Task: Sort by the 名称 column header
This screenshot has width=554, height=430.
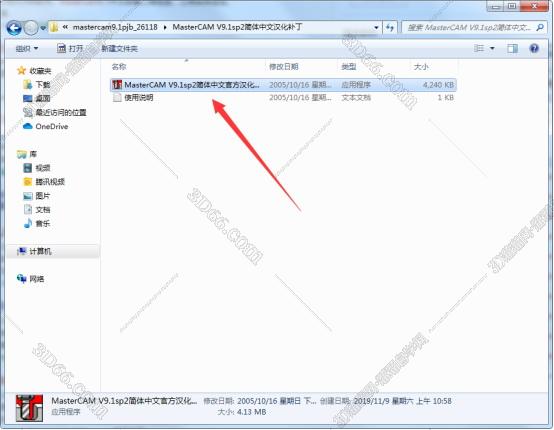Action: [119, 66]
